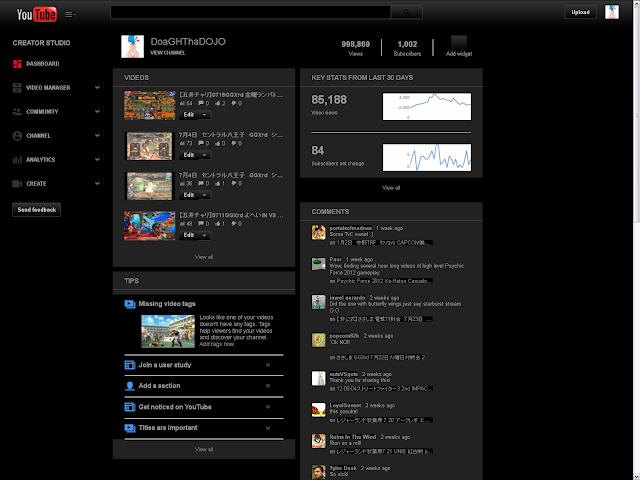Expand the Join a user study tip
The width and height of the screenshot is (640, 480).
click(268, 365)
